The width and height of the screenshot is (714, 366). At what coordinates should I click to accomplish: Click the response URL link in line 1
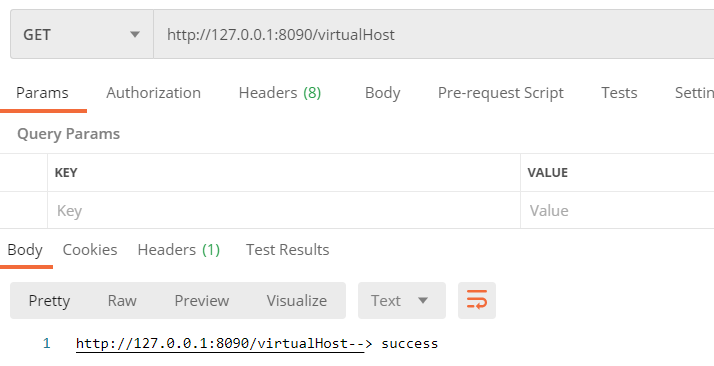point(220,344)
